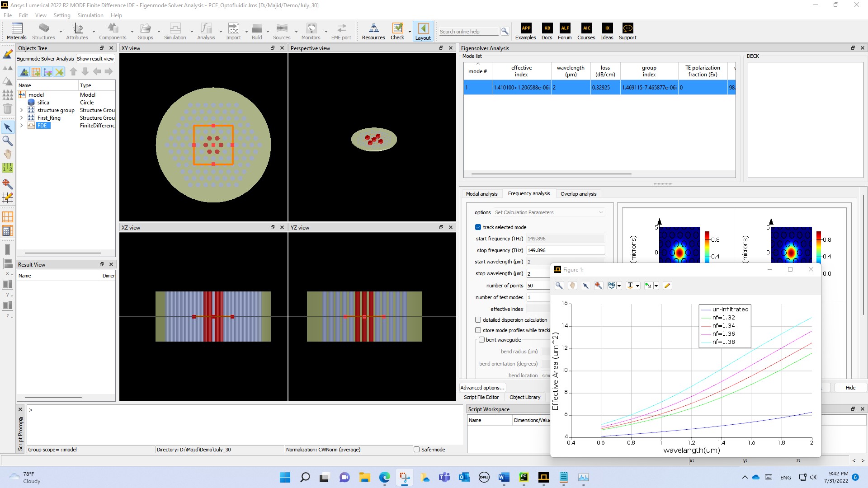The width and height of the screenshot is (868, 488).
Task: Click the Hide button
Action: 850,388
